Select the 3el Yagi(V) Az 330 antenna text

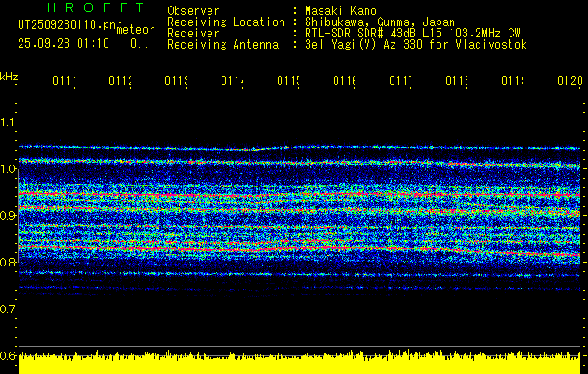coord(416,45)
